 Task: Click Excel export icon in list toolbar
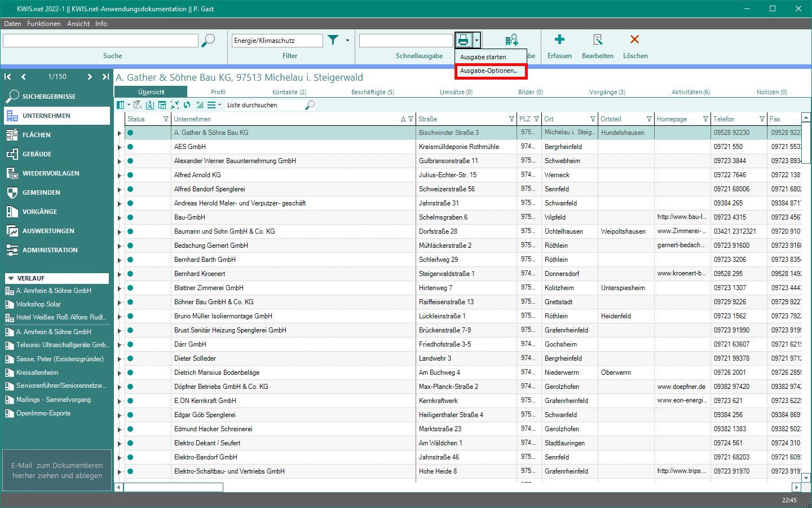click(150, 105)
